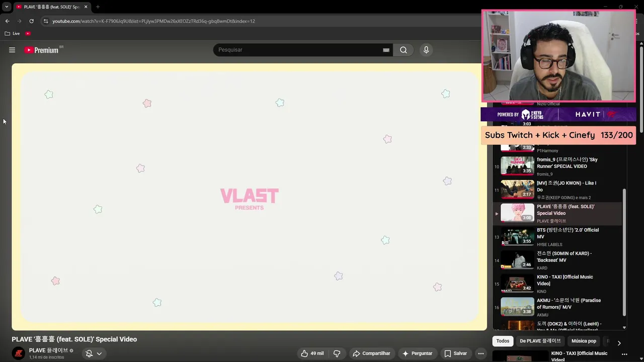Click BTS 2.0 Official MV title text

pyautogui.click(x=568, y=233)
